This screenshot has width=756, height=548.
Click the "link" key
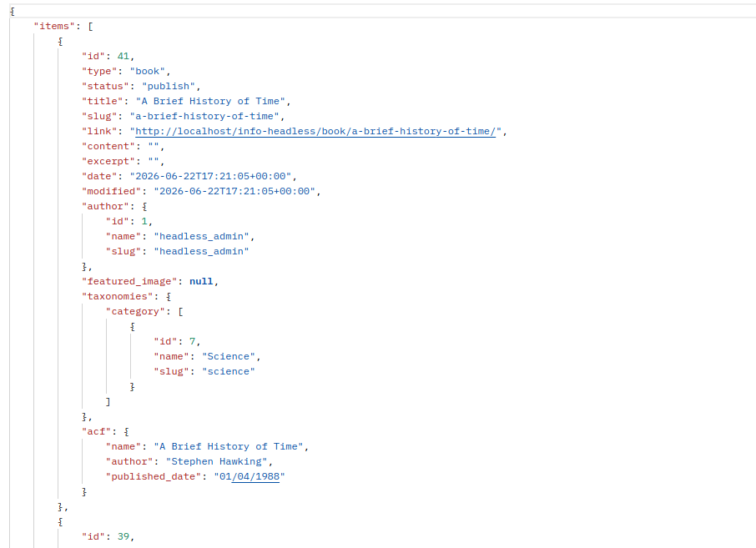[x=99, y=131]
